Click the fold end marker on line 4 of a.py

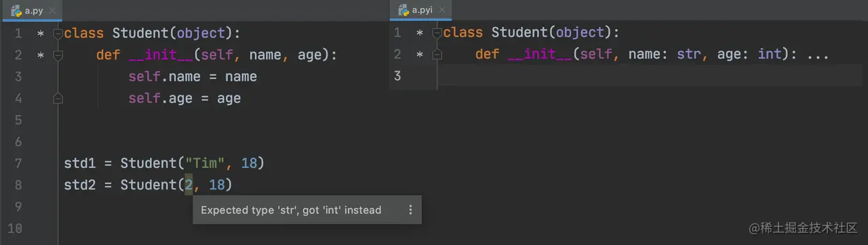pyautogui.click(x=58, y=98)
